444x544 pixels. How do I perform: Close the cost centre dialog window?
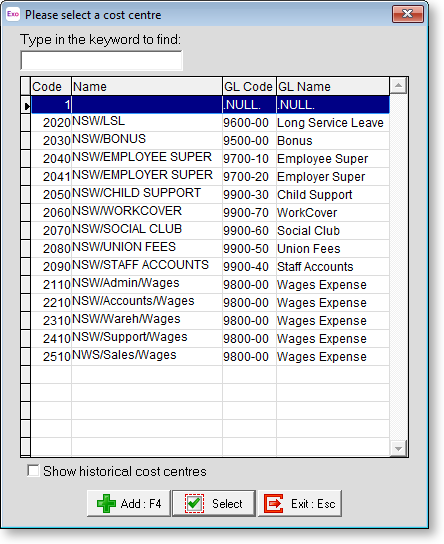pyautogui.click(x=408, y=14)
